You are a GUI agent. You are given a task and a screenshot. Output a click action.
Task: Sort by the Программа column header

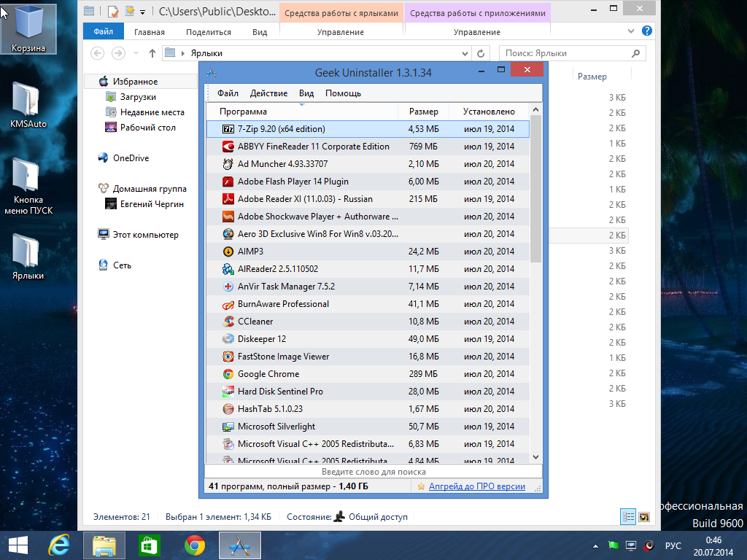pyautogui.click(x=302, y=112)
